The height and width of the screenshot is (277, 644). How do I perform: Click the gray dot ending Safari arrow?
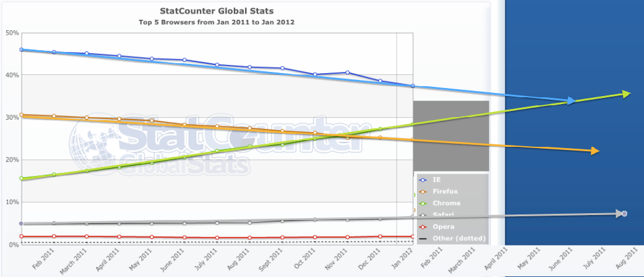pos(624,214)
